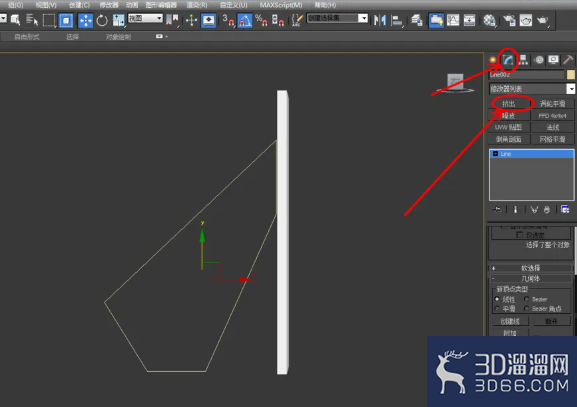The height and width of the screenshot is (407, 577).
Task: Open the Utilities command panel
Action: [x=568, y=60]
